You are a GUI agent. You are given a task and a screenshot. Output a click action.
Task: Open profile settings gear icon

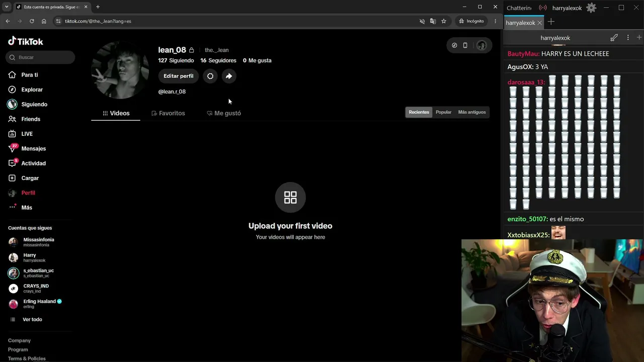point(210,76)
